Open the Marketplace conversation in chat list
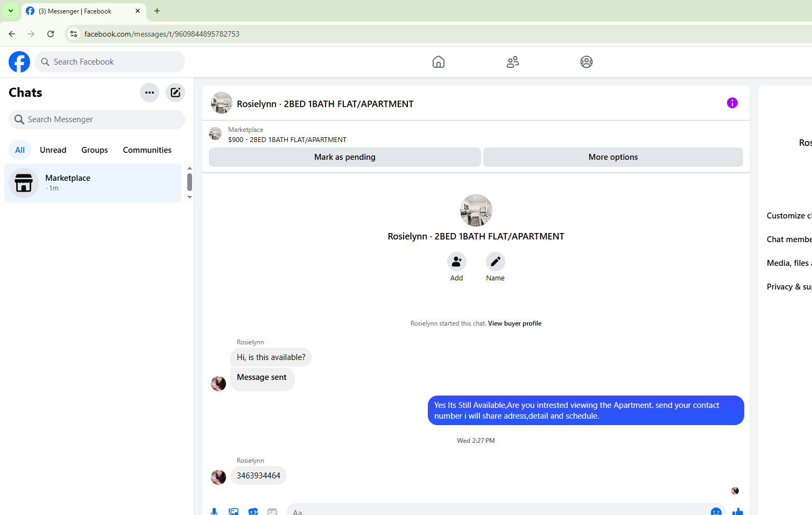The height and width of the screenshot is (515, 812). tap(93, 183)
